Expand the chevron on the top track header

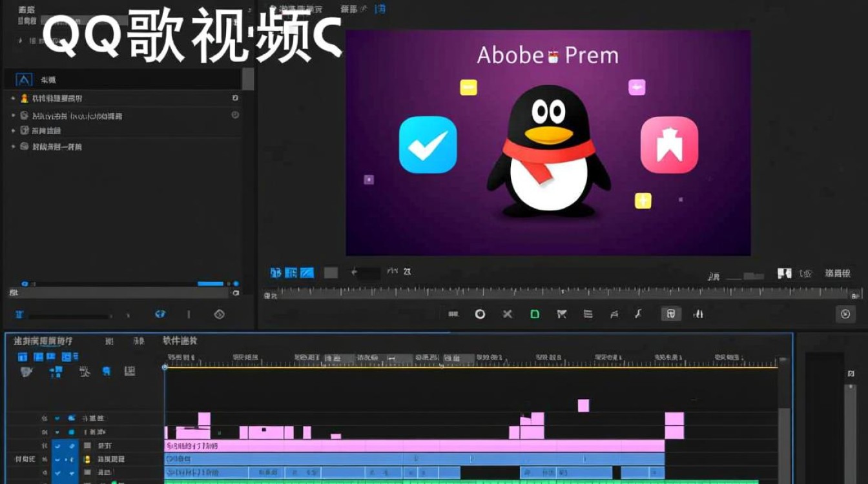(57, 418)
